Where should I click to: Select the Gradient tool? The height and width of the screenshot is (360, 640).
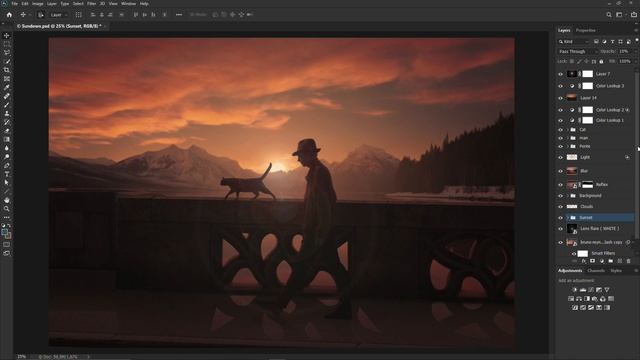tap(7, 139)
